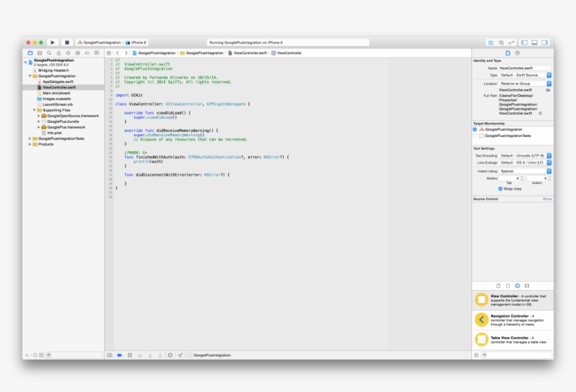Toggle breakpoints activation in debug bar
Screen dimensions: 576x392
[119, 355]
